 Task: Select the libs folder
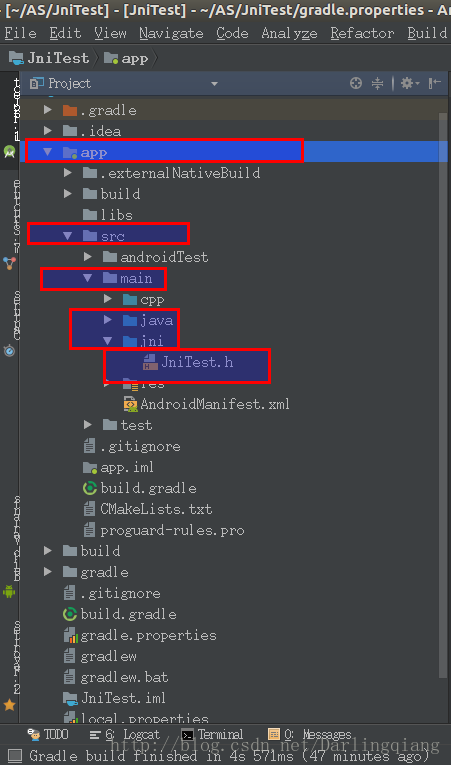pos(117,215)
